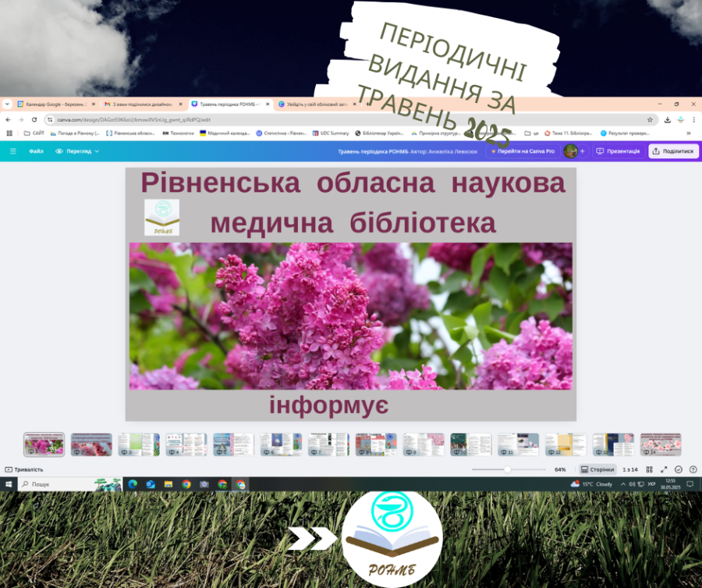This screenshot has width=702, height=588.
Task: Open File Explorer from taskbar
Action: [x=168, y=484]
